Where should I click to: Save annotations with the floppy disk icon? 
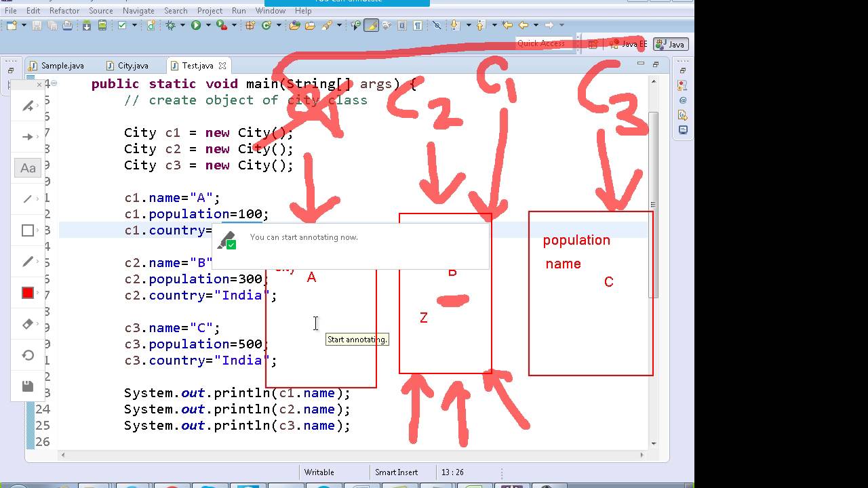click(28, 386)
